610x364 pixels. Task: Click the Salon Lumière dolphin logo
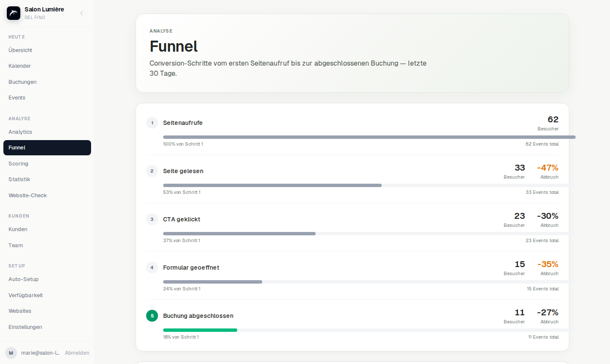[14, 13]
